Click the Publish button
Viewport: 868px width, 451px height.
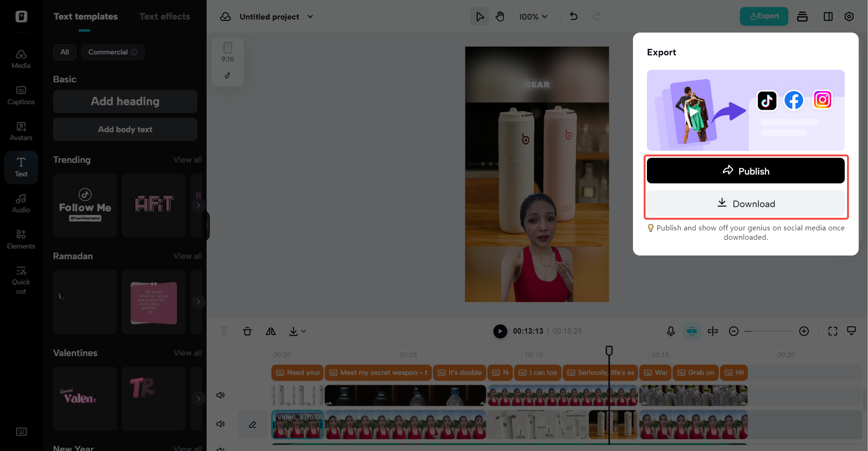tap(745, 170)
